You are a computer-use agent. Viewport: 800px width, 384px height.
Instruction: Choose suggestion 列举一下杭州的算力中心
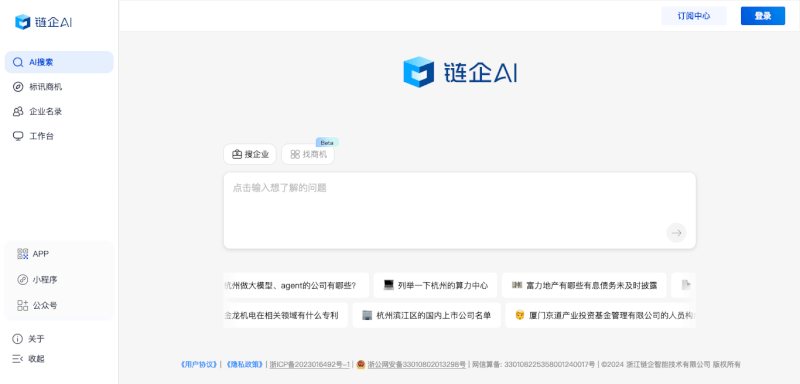pos(435,285)
